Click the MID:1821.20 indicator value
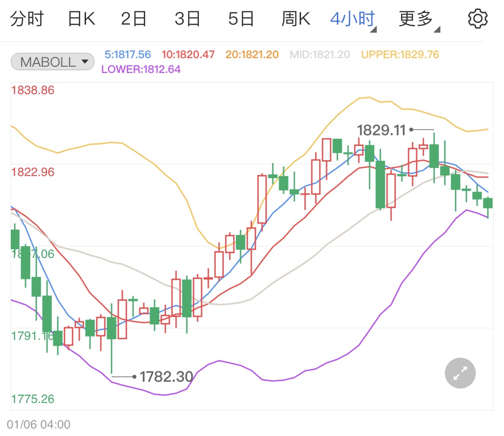This screenshot has height=436, width=504. click(x=320, y=55)
